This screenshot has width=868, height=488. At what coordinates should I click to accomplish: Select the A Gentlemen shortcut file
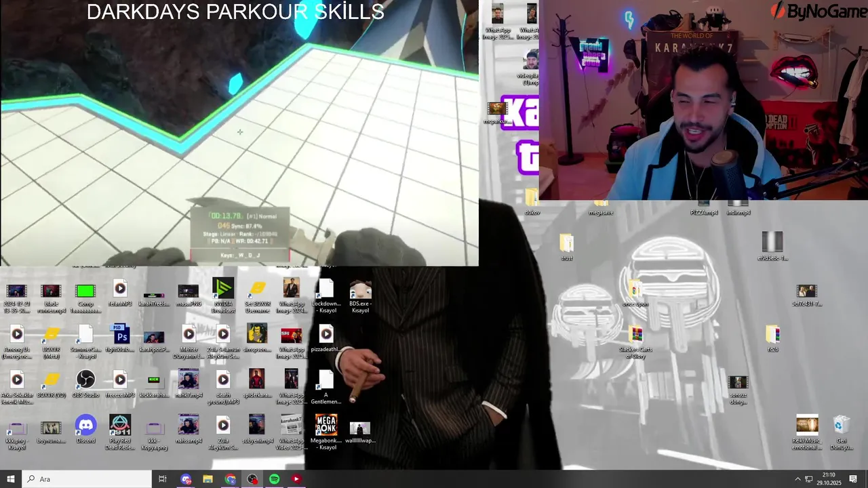[326, 380]
